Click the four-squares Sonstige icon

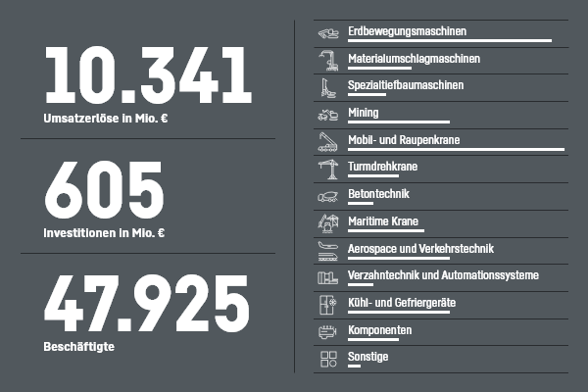pyautogui.click(x=327, y=360)
